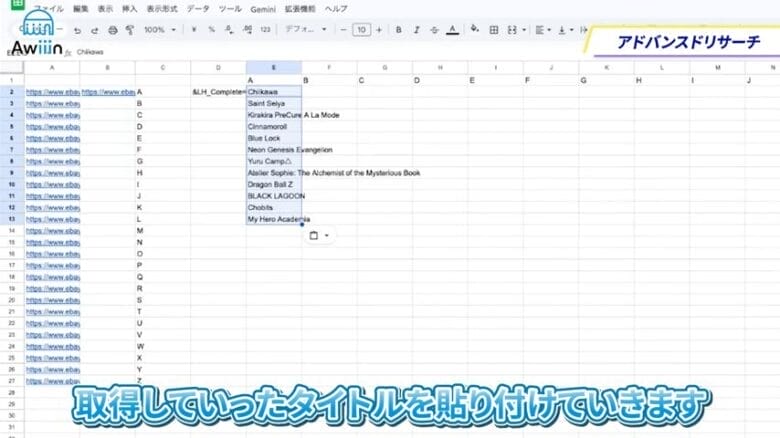This screenshot has width=780, height=438.
Task: Format selection as percent
Action: pyautogui.click(x=211, y=30)
